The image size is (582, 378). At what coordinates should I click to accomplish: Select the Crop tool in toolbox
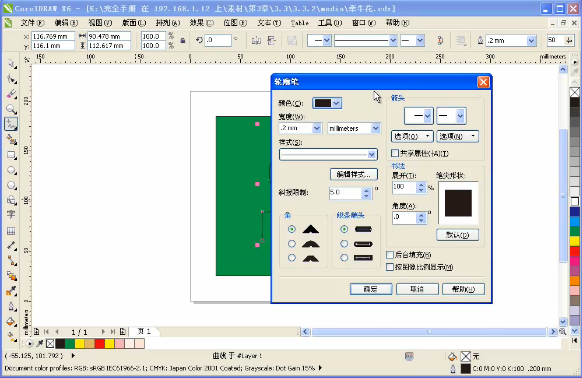[x=12, y=94]
